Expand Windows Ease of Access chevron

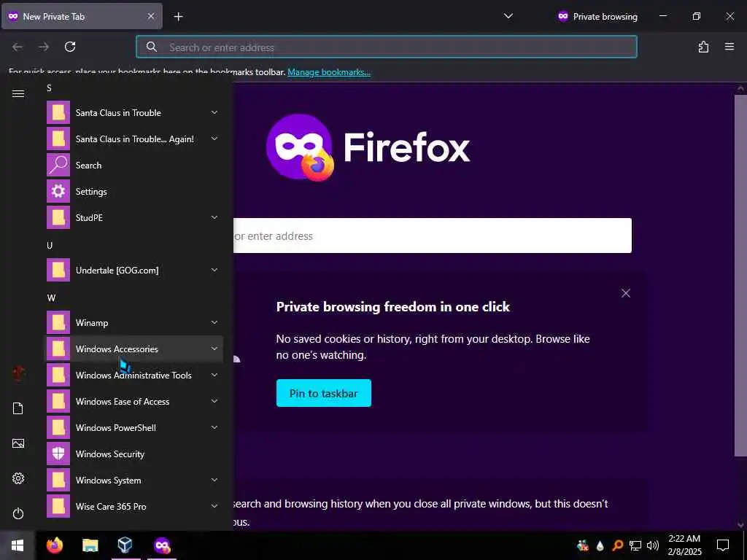coord(214,401)
